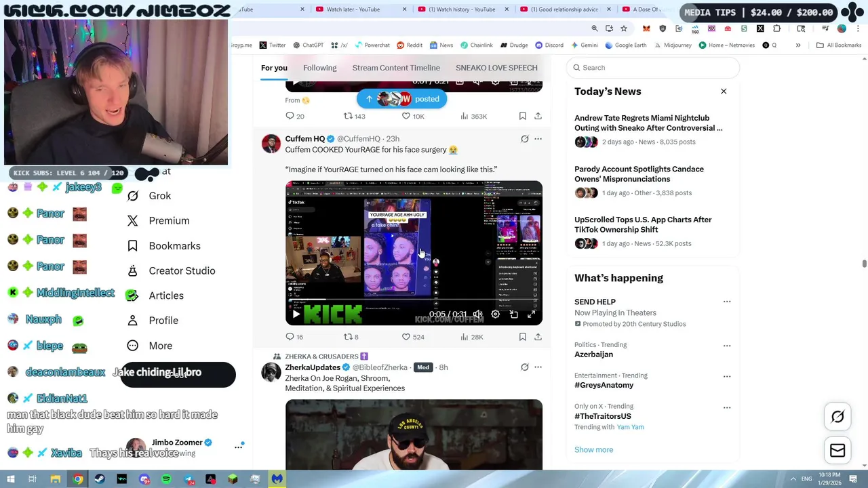The image size is (868, 488).
Task: Open more options for #GreysAnatomy trend
Action: (727, 376)
